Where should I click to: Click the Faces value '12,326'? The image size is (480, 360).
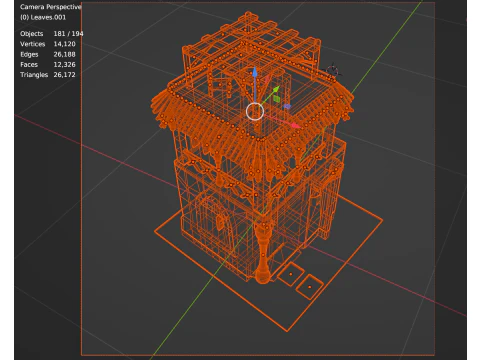(64, 65)
